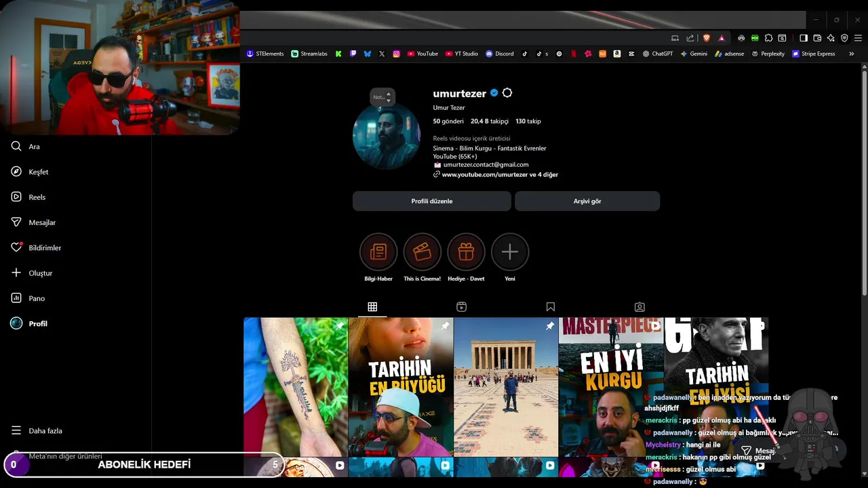Select the posts grid tab
This screenshot has width=868, height=488.
(x=372, y=307)
